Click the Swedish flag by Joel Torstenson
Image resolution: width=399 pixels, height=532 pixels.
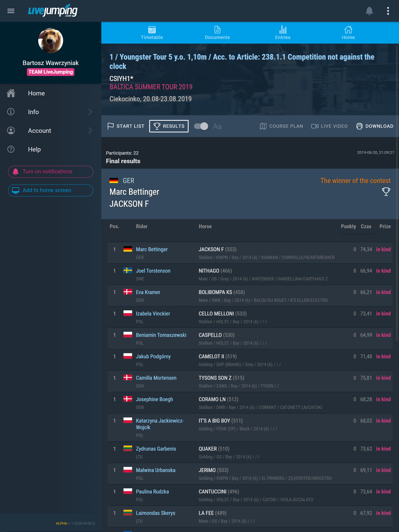tap(128, 270)
